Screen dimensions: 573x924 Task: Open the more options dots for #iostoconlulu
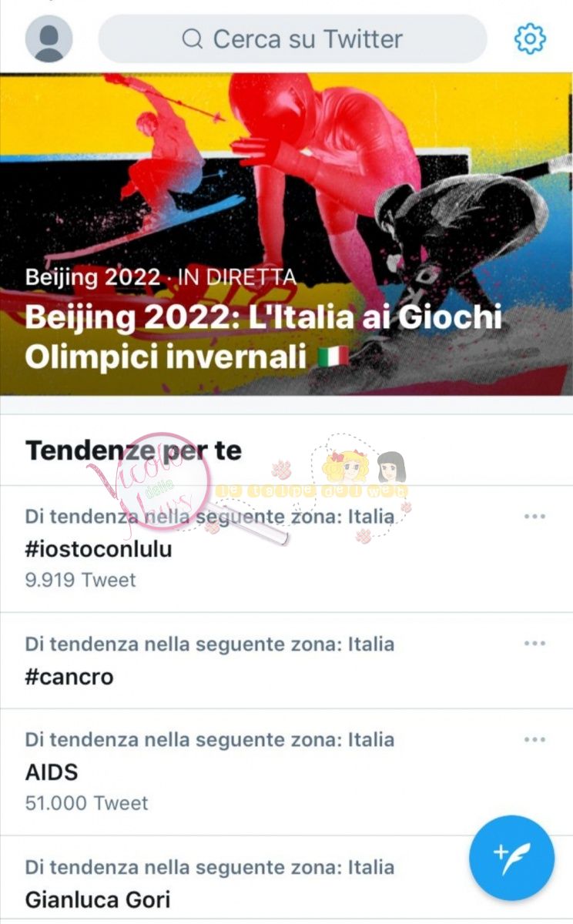[534, 516]
